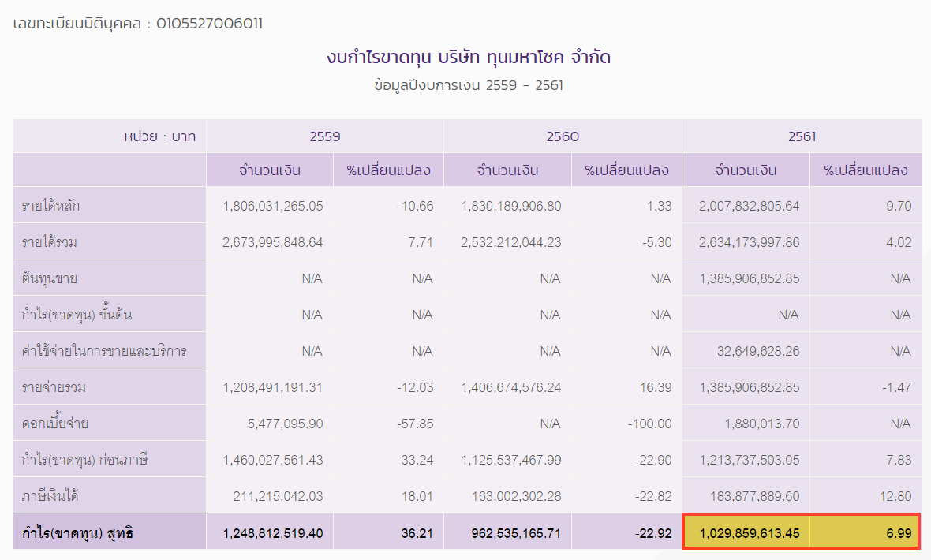This screenshot has height=560, width=931.
Task: Click value 1,806,031,265.05 in รายได้หลัก row
Action: pyautogui.click(x=272, y=206)
